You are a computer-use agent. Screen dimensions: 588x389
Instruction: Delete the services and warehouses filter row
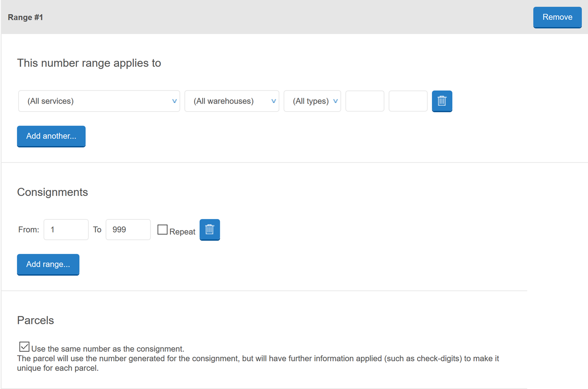pos(442,101)
